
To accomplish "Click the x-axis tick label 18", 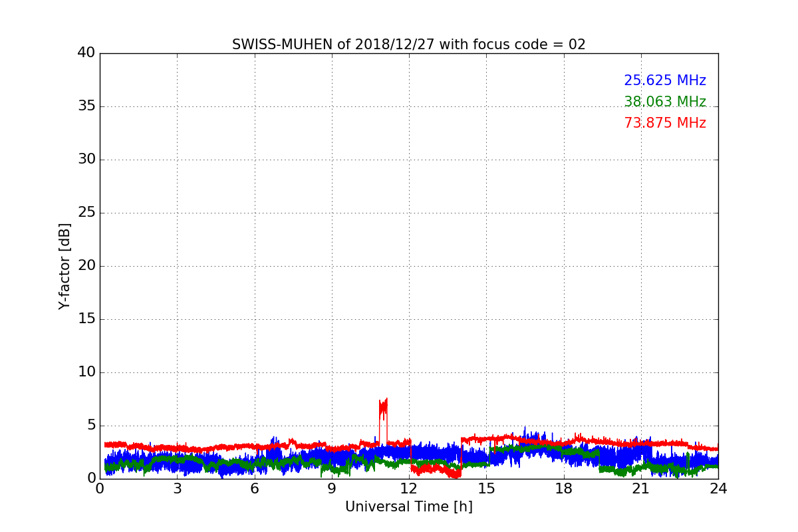I will pos(564,489).
